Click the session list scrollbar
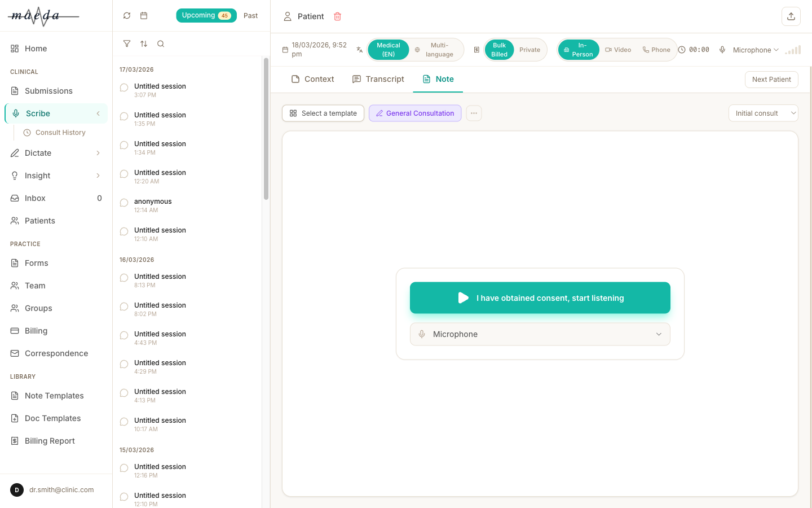 click(266, 129)
